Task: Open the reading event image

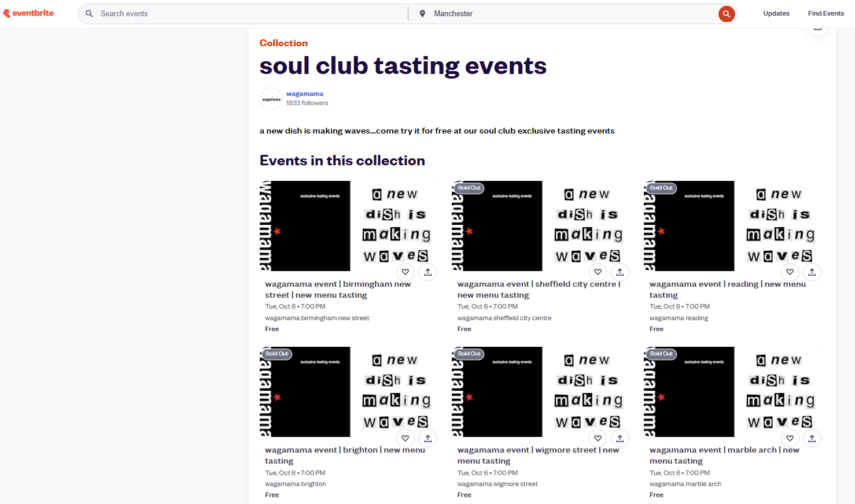Action: 734,226
